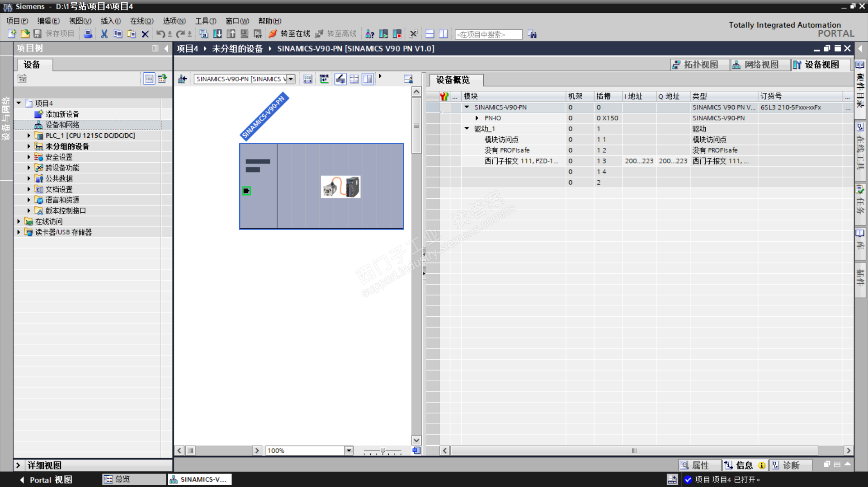Viewport: 868px width, 487px height.
Task: Open an existing project via toolbar icon
Action: [25, 34]
